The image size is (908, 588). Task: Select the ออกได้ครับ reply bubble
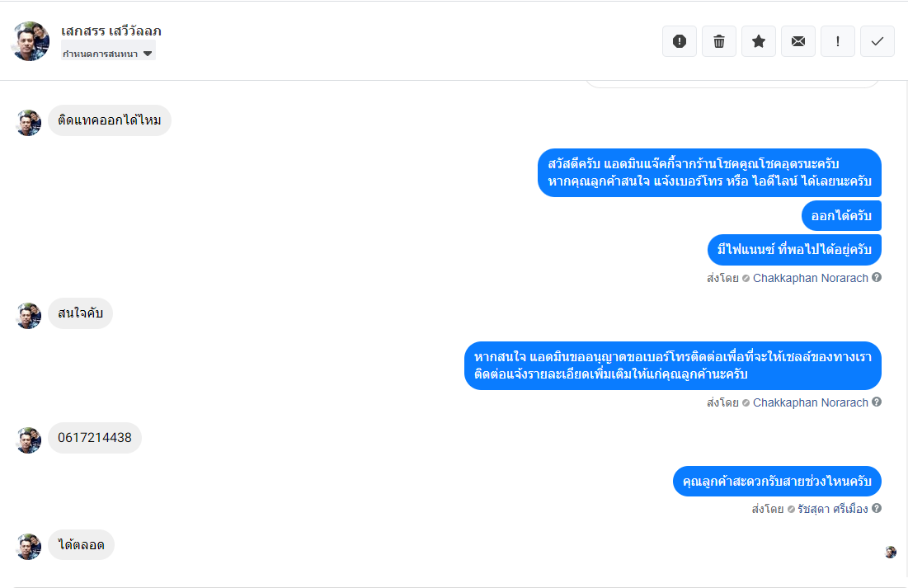click(x=841, y=216)
